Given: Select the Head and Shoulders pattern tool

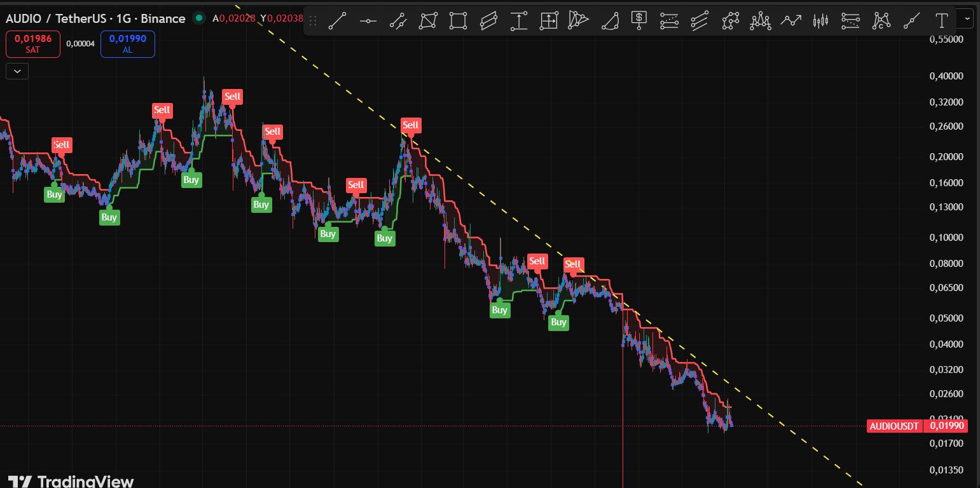Looking at the screenshot, I should [760, 21].
